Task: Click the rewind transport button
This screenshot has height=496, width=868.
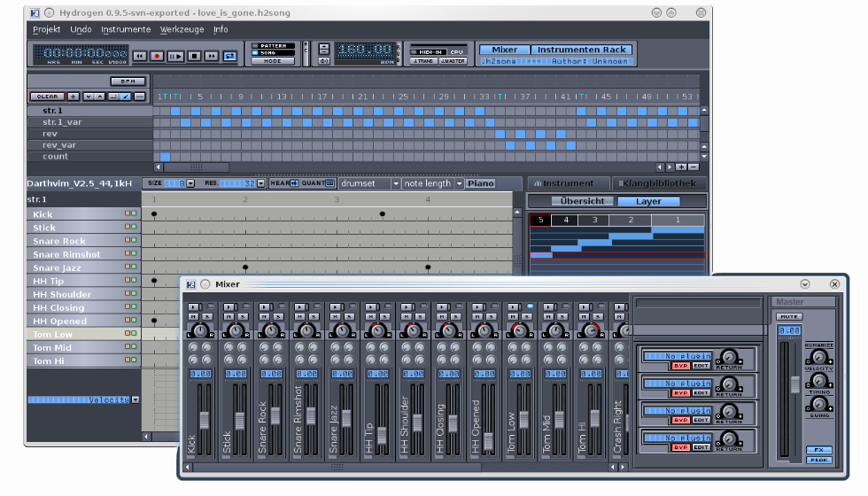Action: tap(140, 56)
